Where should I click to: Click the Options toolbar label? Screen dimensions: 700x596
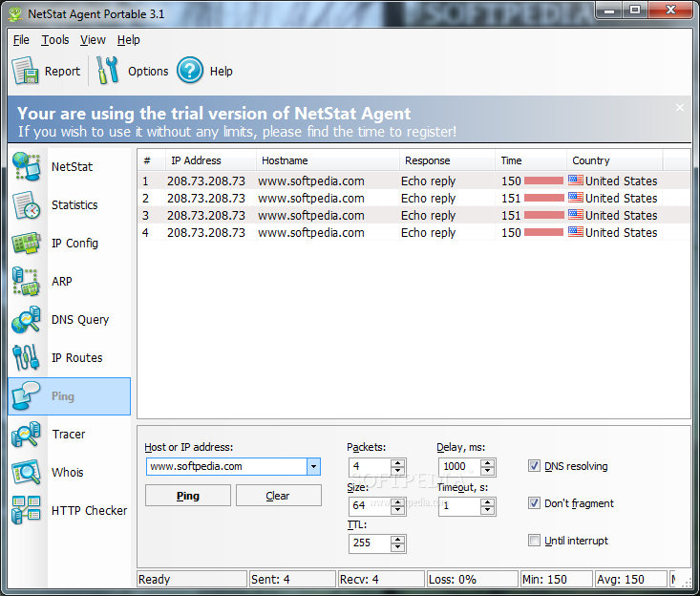[148, 72]
